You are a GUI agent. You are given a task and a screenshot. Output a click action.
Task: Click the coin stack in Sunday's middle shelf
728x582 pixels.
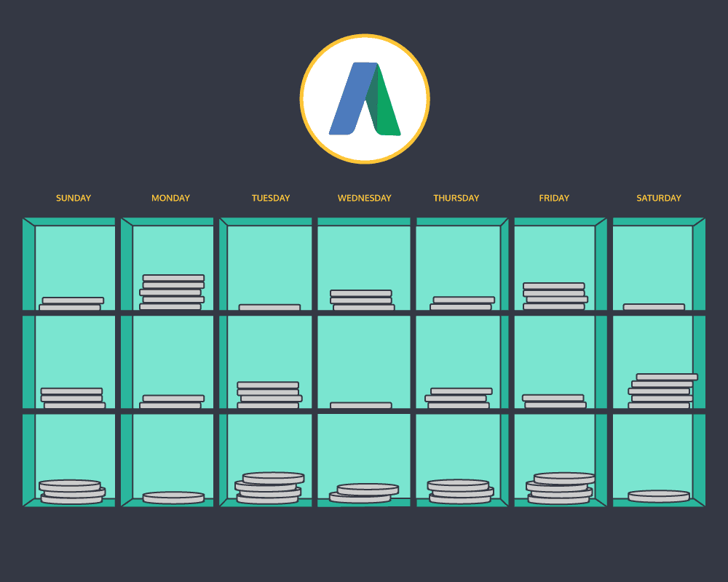pyautogui.click(x=73, y=398)
